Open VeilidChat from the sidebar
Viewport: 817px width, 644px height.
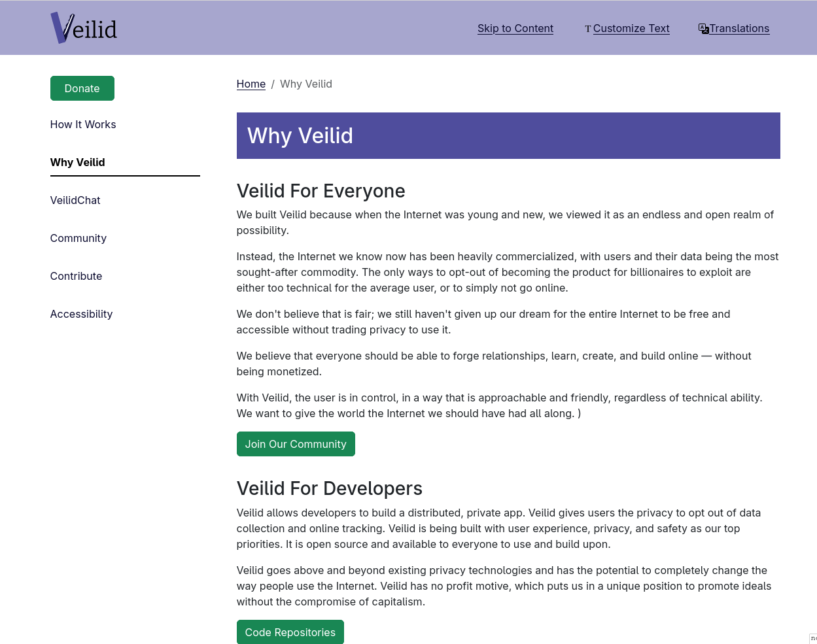[x=75, y=200]
